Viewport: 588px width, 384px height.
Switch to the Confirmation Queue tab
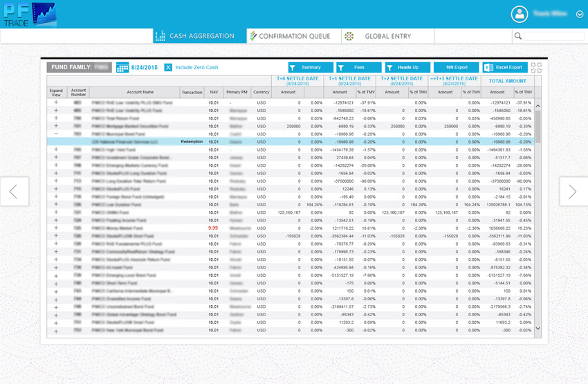coord(294,36)
